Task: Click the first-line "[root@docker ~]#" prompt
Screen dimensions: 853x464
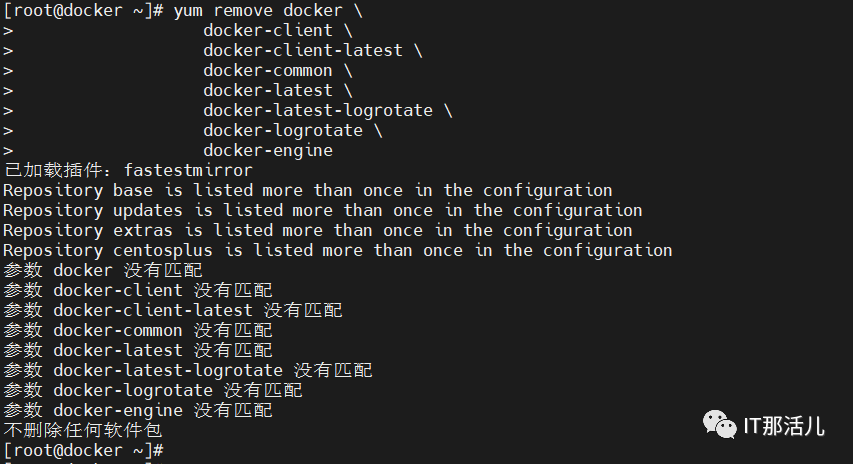Action: click(83, 10)
